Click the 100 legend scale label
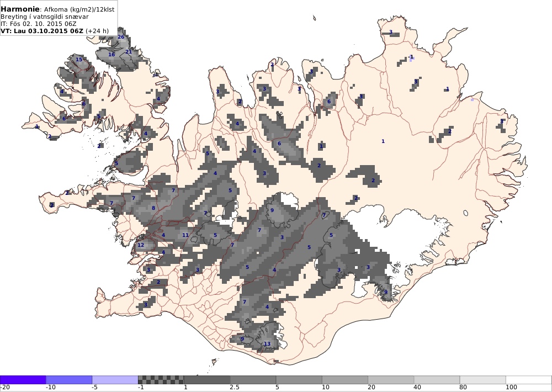The width and height of the screenshot is (552, 392). [x=512, y=388]
